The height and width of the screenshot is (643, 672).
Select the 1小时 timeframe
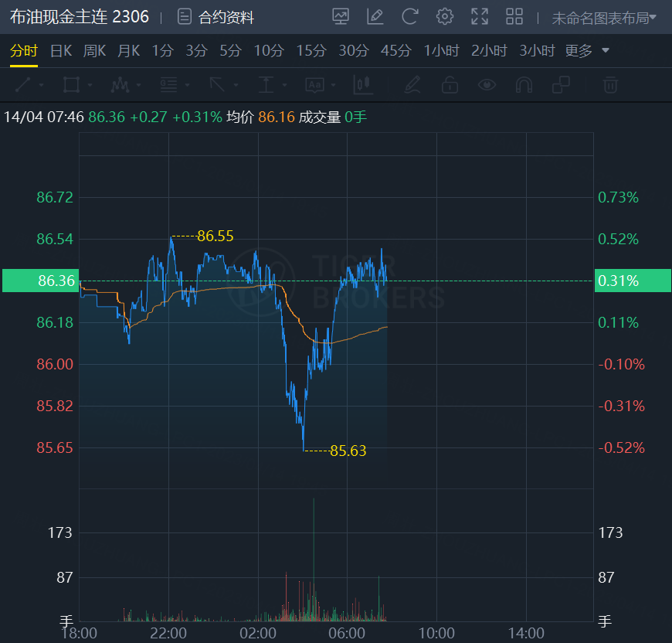pos(441,51)
